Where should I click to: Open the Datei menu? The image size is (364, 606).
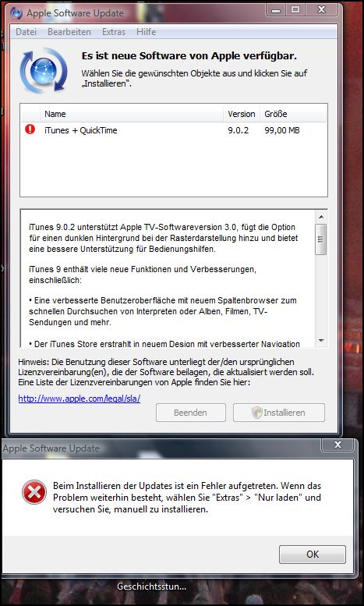pyautogui.click(x=26, y=32)
